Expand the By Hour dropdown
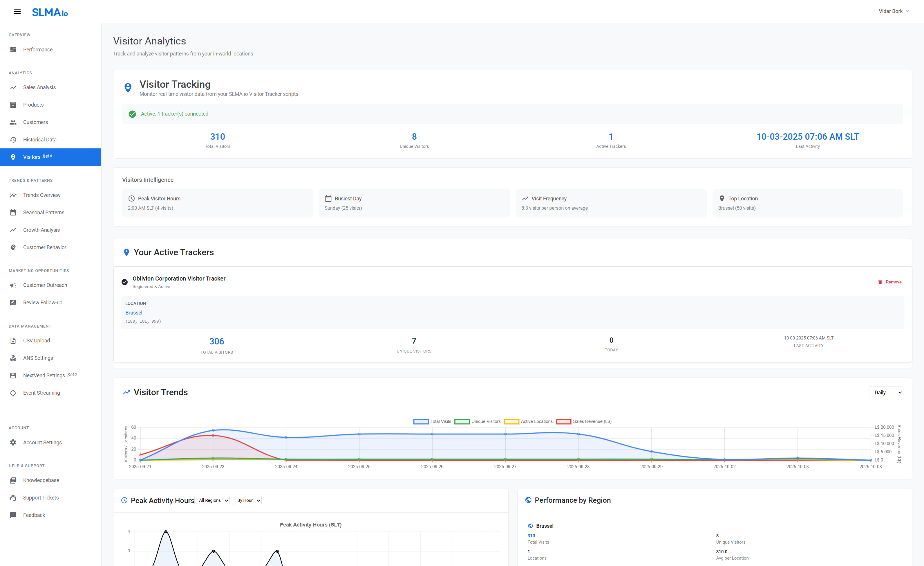 pos(247,500)
